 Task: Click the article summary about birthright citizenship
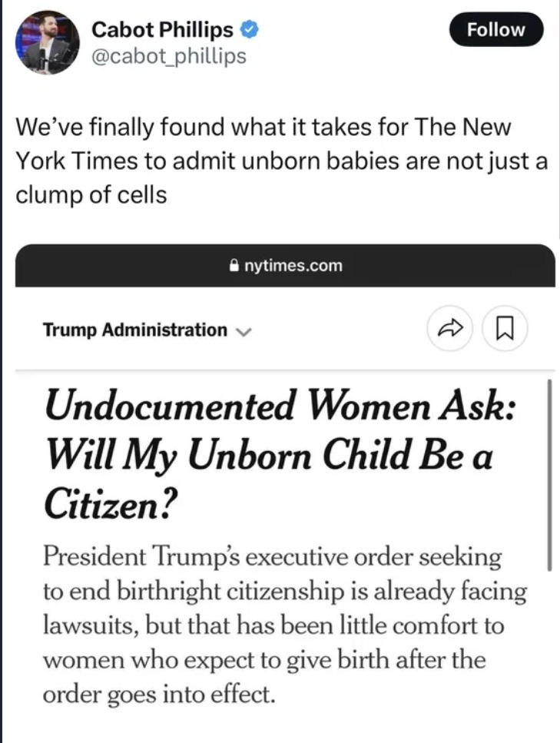284,625
